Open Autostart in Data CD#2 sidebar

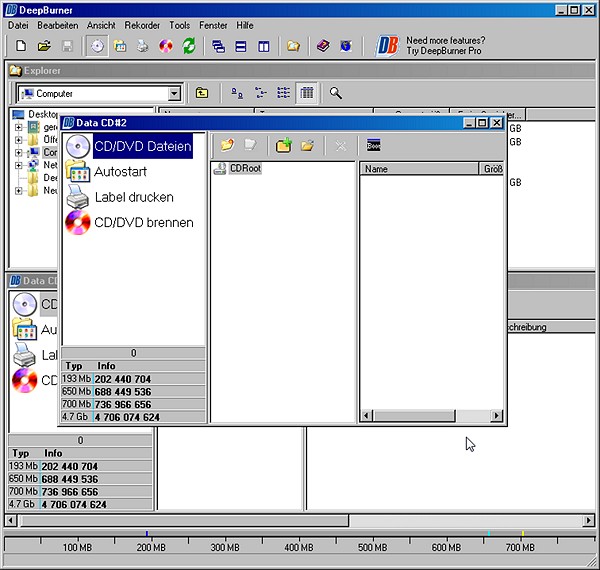[x=120, y=172]
